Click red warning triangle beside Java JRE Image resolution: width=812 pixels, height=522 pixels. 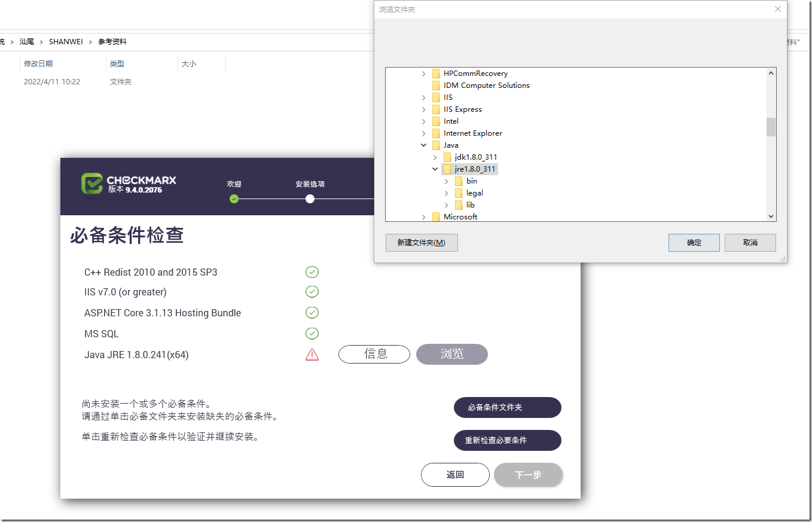312,355
